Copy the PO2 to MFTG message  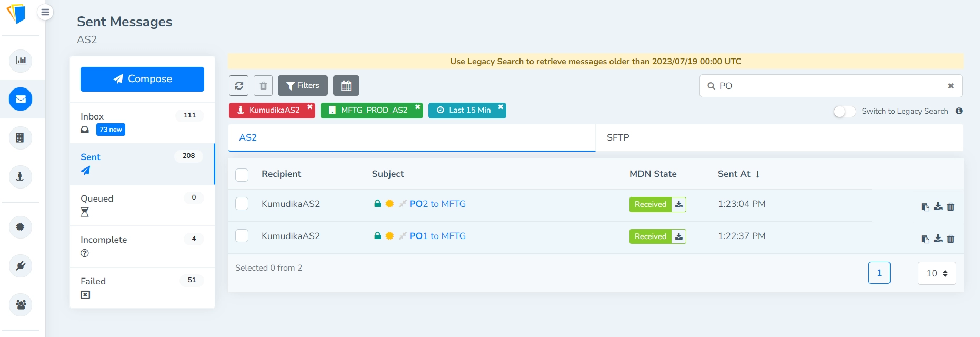click(x=925, y=207)
